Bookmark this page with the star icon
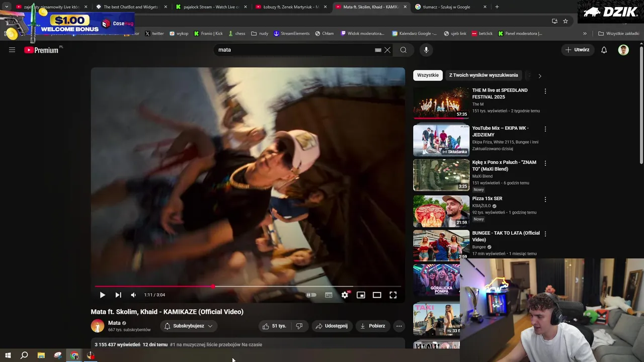 566,21
